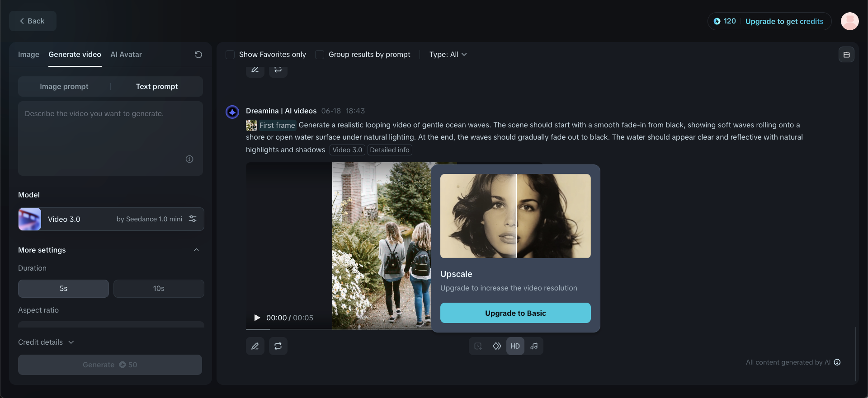Open Upgrade to get credits link
868x398 pixels.
pos(784,21)
